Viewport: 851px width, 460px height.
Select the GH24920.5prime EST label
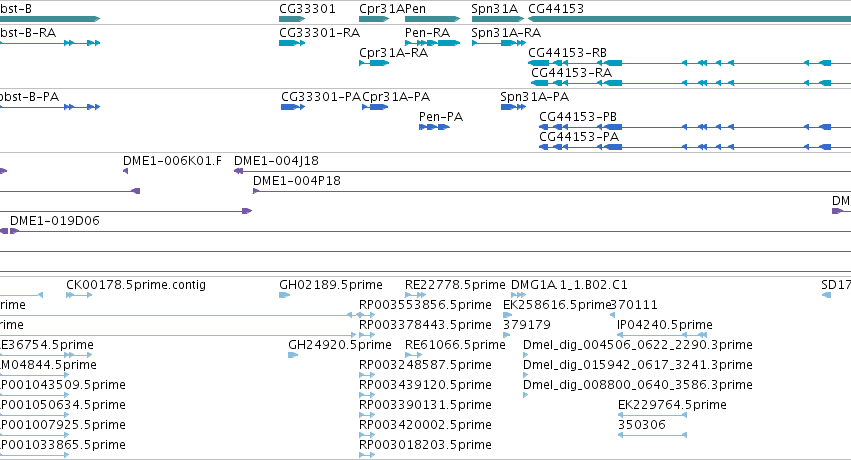click(x=340, y=345)
